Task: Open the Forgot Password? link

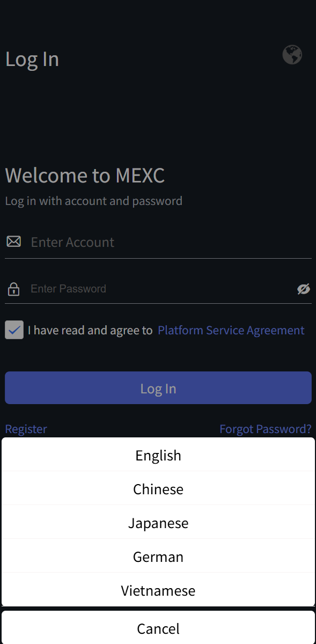Action: [266, 429]
